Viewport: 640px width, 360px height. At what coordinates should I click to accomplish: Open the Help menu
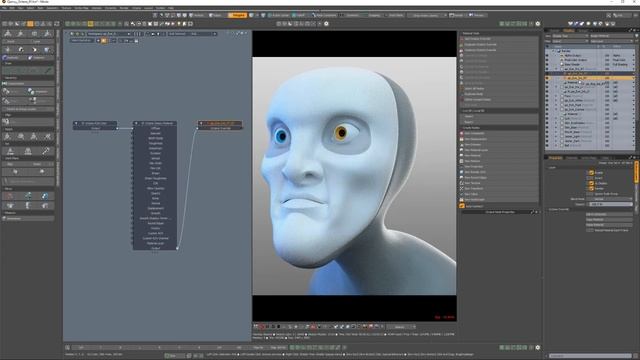pyautogui.click(x=171, y=8)
